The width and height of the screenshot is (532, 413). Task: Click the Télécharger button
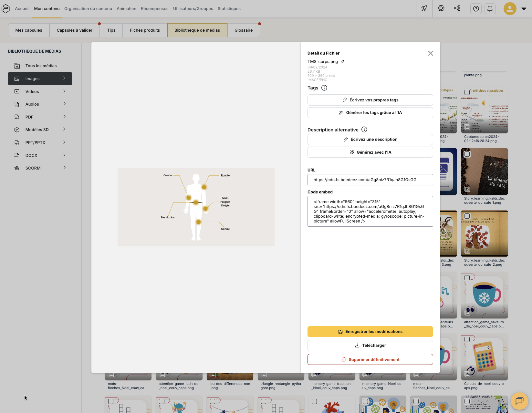[370, 346]
